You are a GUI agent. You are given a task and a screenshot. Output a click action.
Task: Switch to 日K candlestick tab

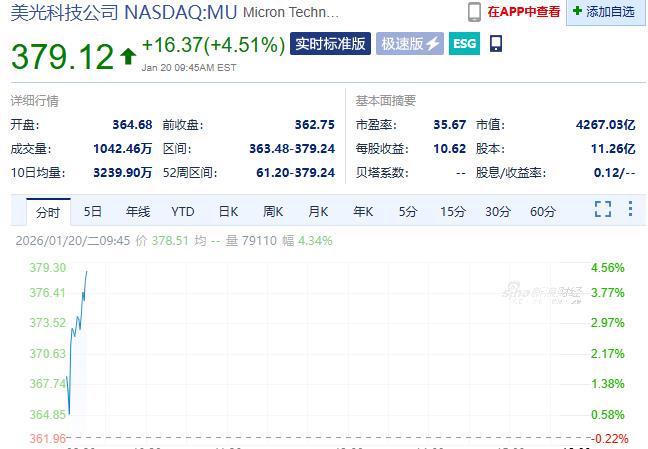[x=228, y=212]
